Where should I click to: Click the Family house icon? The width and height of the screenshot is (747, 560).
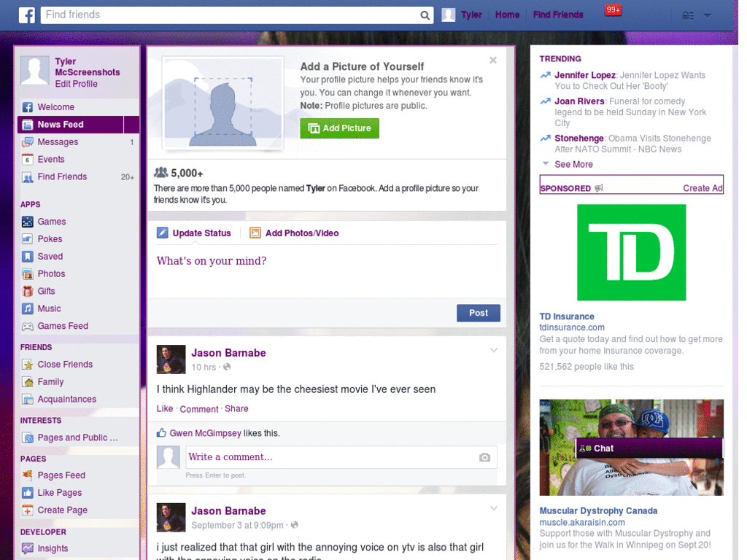[x=28, y=382]
